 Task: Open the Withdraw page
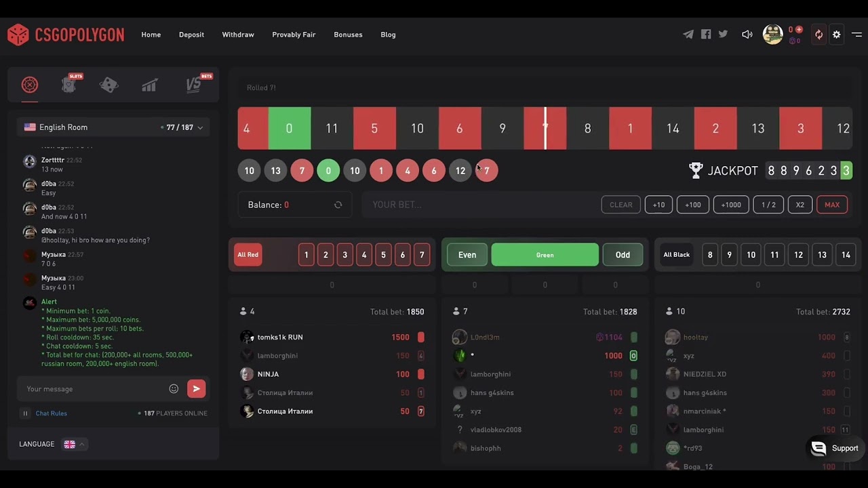[238, 35]
